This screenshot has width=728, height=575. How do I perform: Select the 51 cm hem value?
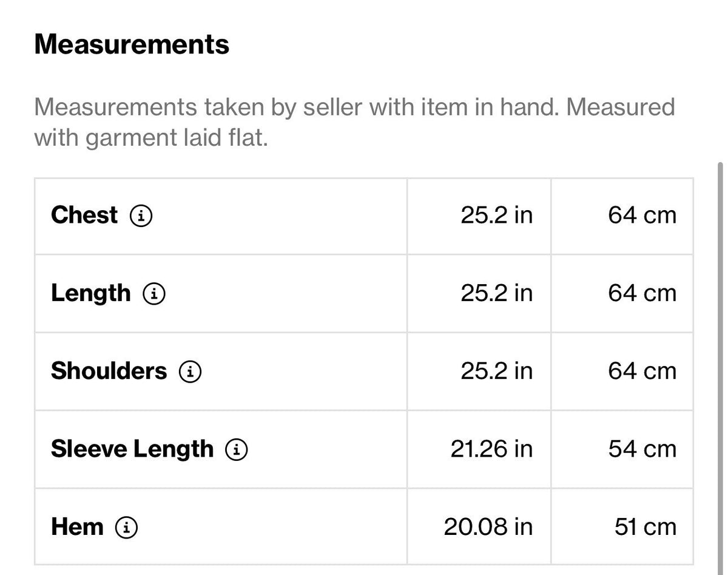tap(645, 527)
